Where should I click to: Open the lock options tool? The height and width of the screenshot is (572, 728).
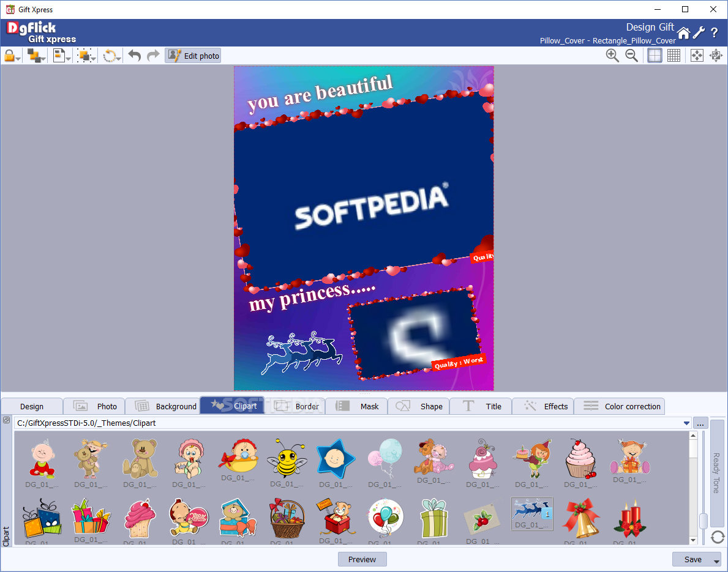click(12, 56)
